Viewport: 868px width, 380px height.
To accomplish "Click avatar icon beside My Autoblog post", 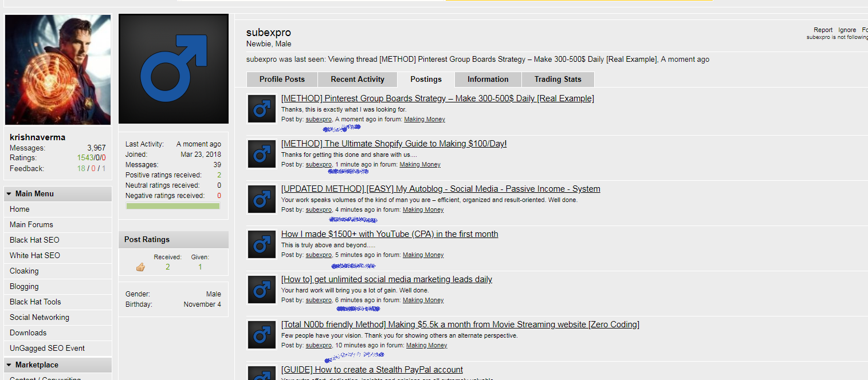I will click(x=262, y=199).
